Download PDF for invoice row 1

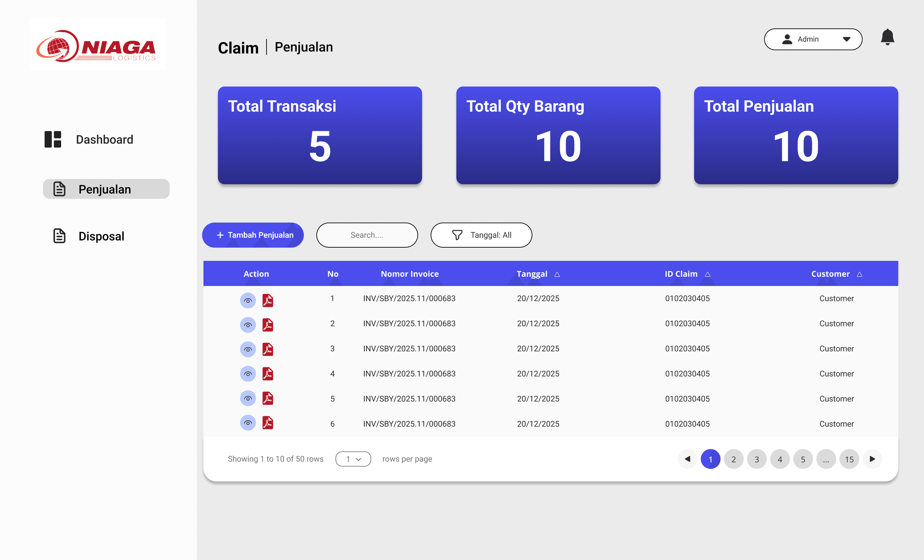coord(268,300)
